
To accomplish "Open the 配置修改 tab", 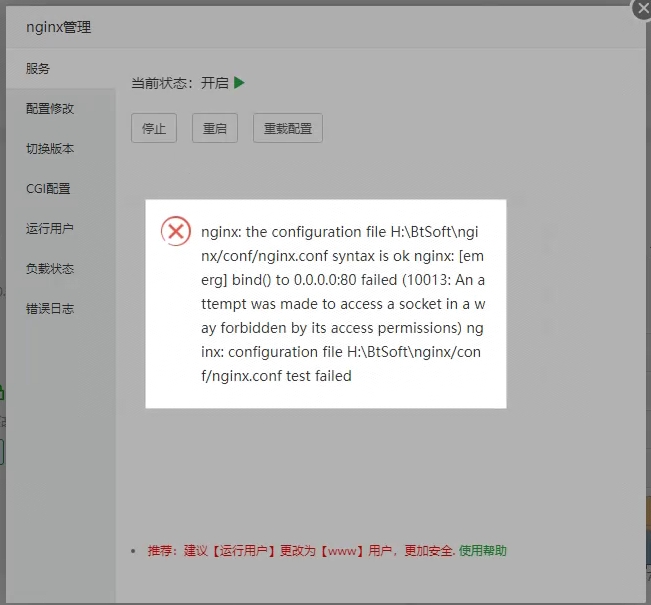I will [61, 109].
